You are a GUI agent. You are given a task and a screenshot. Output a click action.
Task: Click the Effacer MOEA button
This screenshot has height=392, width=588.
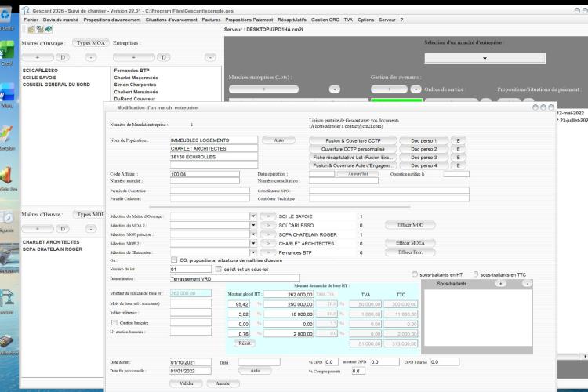coord(410,243)
